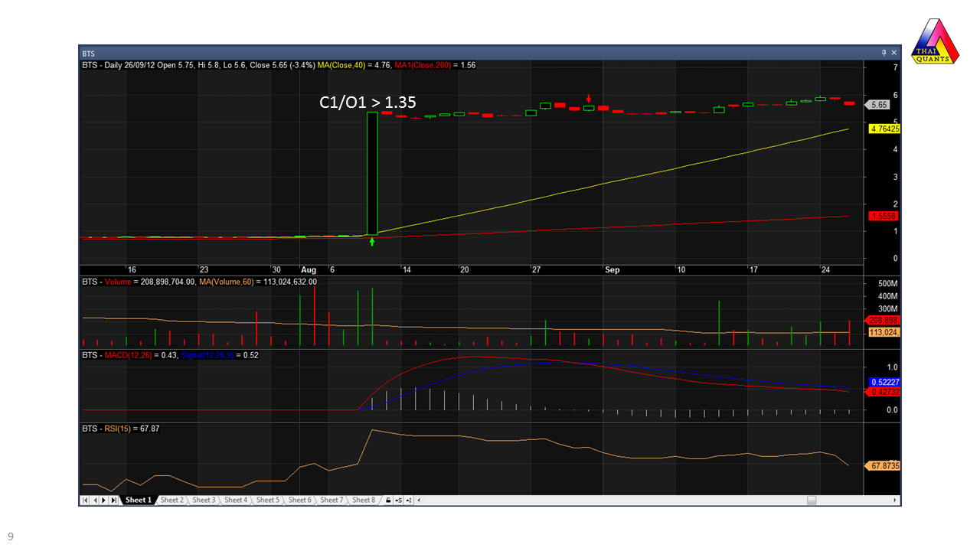Return to the Sheet 1 tab
The image size is (980, 551).
pos(138,500)
